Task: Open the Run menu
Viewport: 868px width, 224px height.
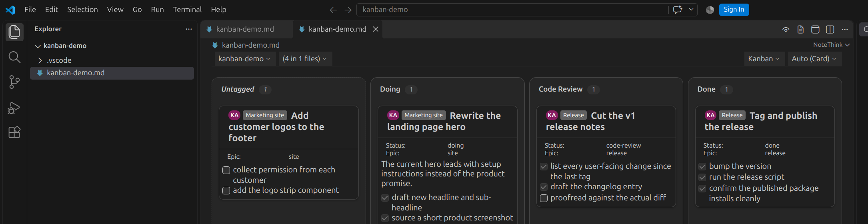Action: click(157, 10)
